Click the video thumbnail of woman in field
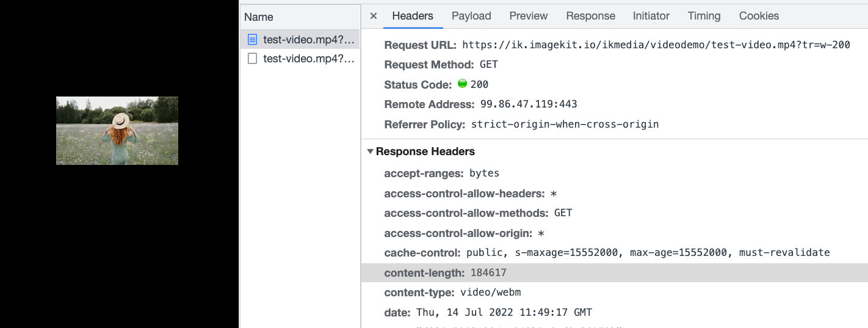 (x=117, y=131)
